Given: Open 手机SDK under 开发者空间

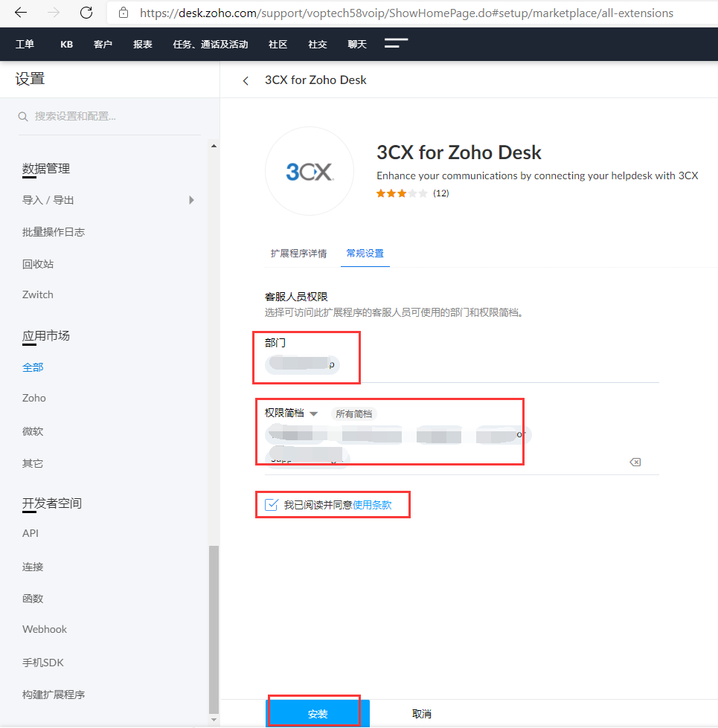Looking at the screenshot, I should click(42, 663).
